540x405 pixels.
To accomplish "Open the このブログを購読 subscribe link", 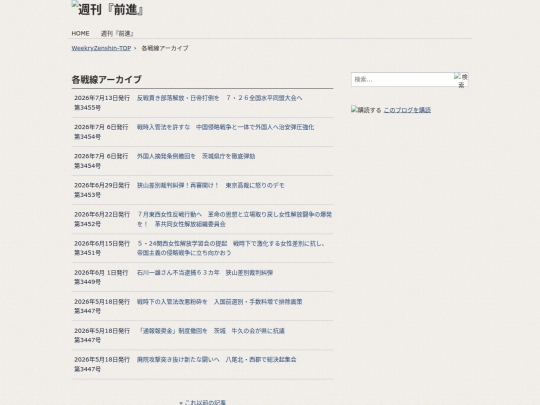I will point(407,110).
